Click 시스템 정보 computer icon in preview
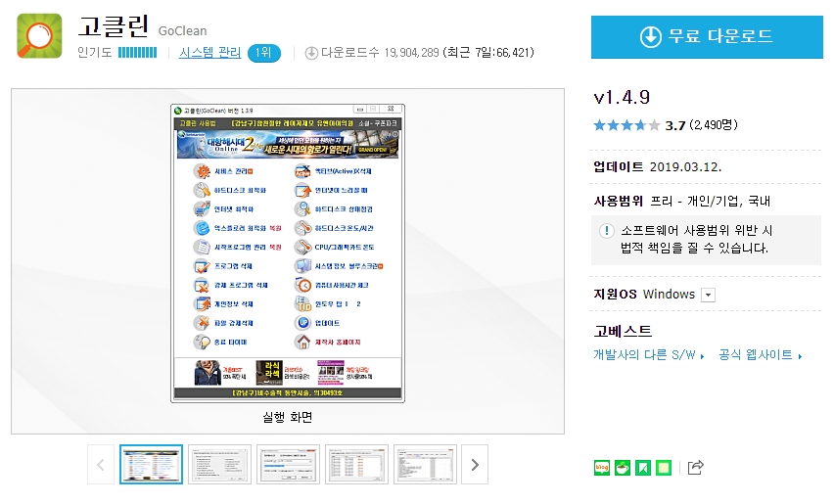 (x=302, y=266)
